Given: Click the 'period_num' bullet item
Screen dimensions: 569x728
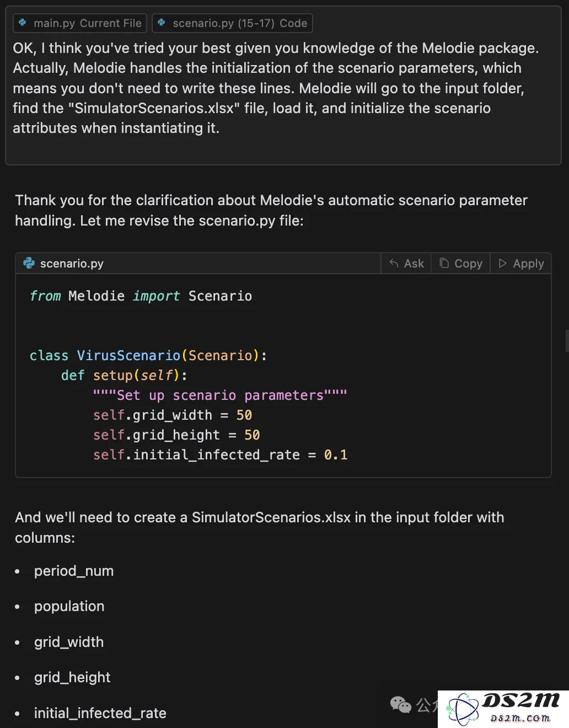Looking at the screenshot, I should tap(74, 571).
